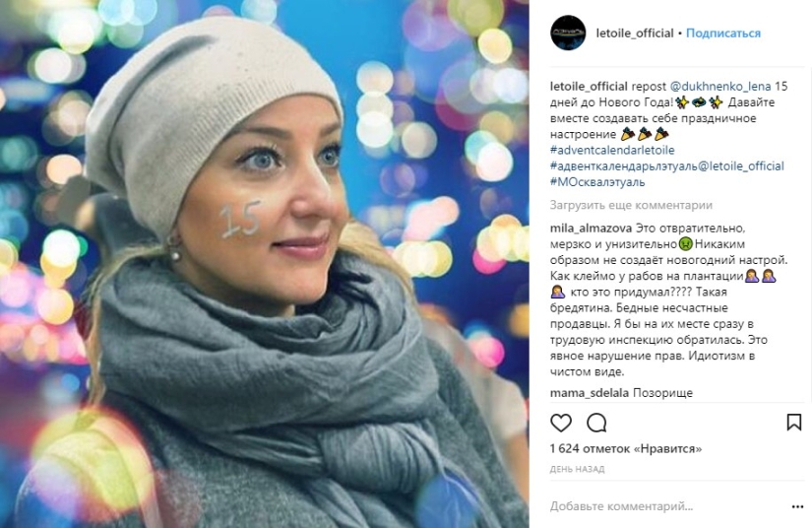Open the #adventcalendarletoile hashtag
The image size is (812, 528).
[x=612, y=151]
